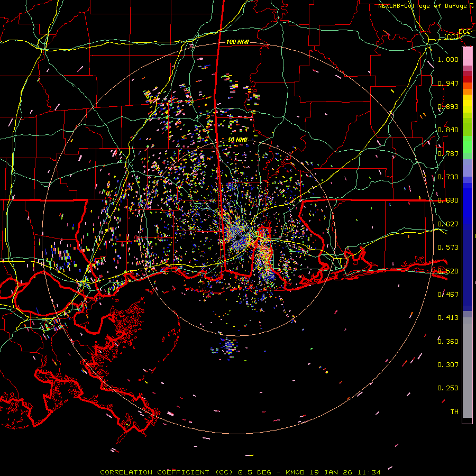Click the 100 NMI range ring label
Image resolution: width=476 pixels, height=476 pixels.
point(237,42)
